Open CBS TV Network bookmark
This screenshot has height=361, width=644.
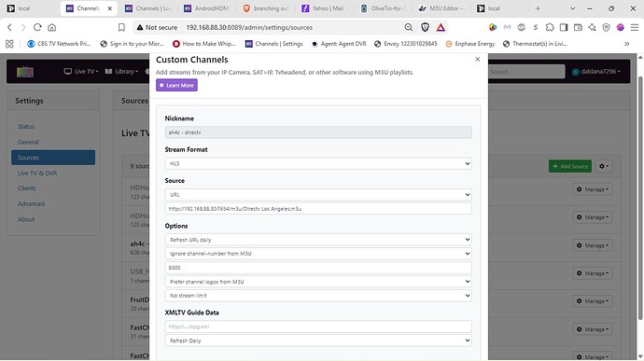pos(59,44)
